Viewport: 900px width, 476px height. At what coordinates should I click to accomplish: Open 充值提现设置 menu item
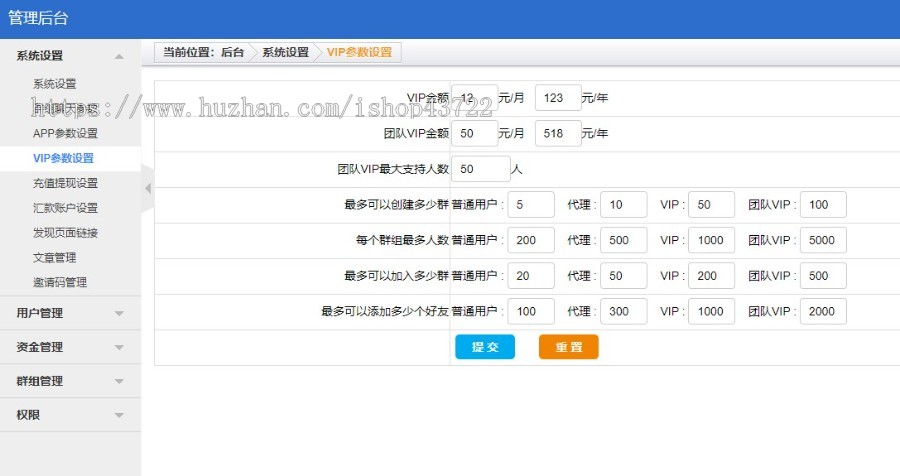pos(65,183)
